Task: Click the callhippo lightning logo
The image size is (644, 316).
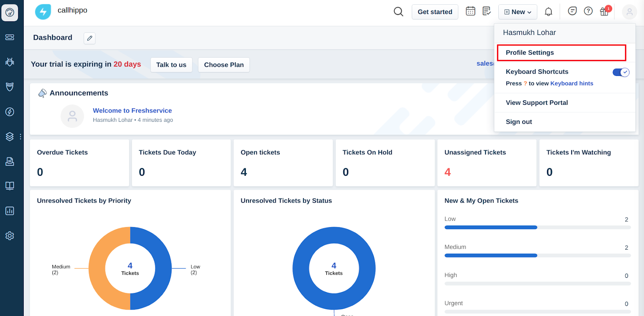Action: (x=43, y=12)
